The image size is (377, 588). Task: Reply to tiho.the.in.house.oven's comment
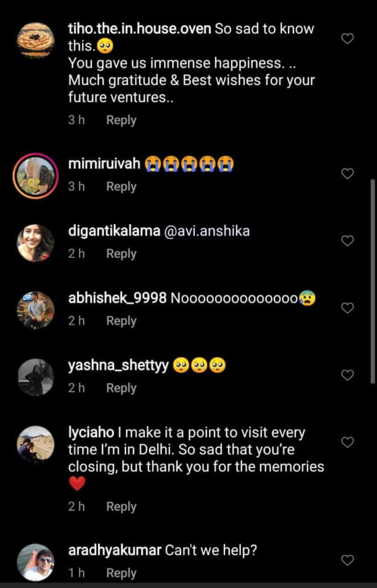tap(121, 120)
